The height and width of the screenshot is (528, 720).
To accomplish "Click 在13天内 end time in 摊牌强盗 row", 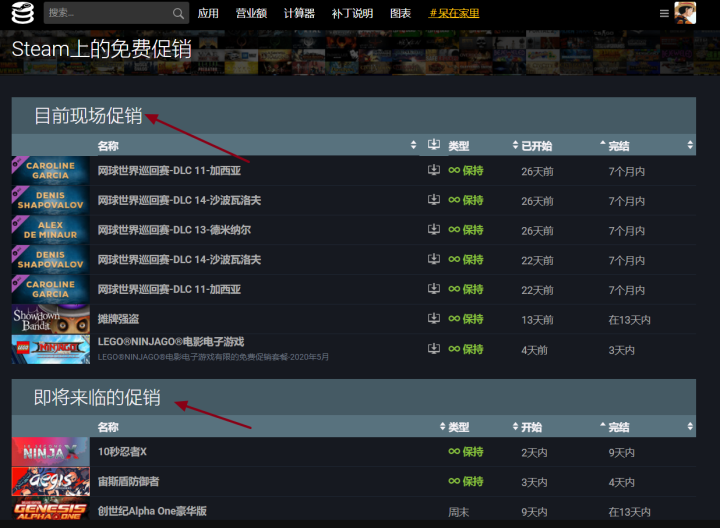I will pyautogui.click(x=630, y=320).
